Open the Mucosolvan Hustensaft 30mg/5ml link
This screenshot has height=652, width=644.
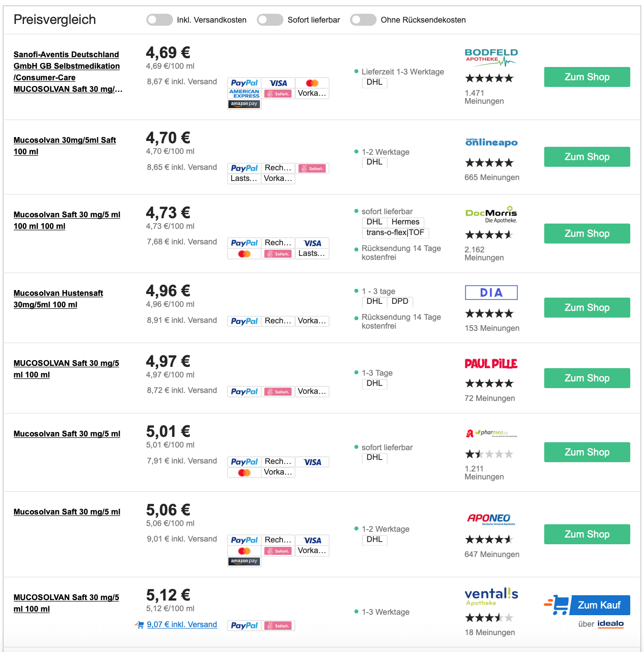(58, 299)
